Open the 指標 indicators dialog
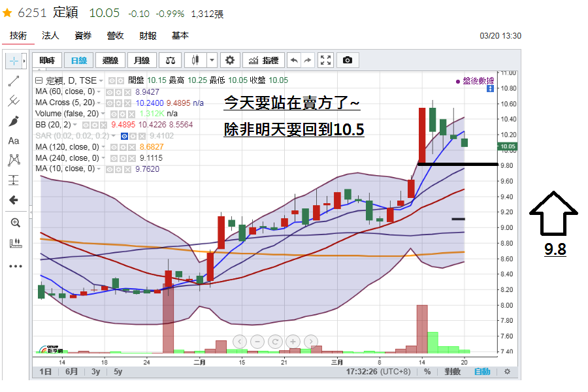 click(264, 60)
